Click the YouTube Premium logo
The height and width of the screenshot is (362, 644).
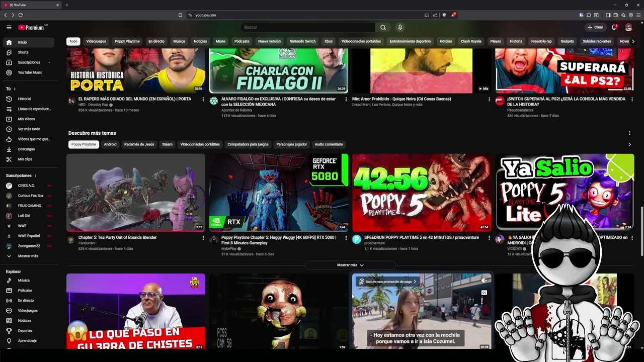(31, 27)
